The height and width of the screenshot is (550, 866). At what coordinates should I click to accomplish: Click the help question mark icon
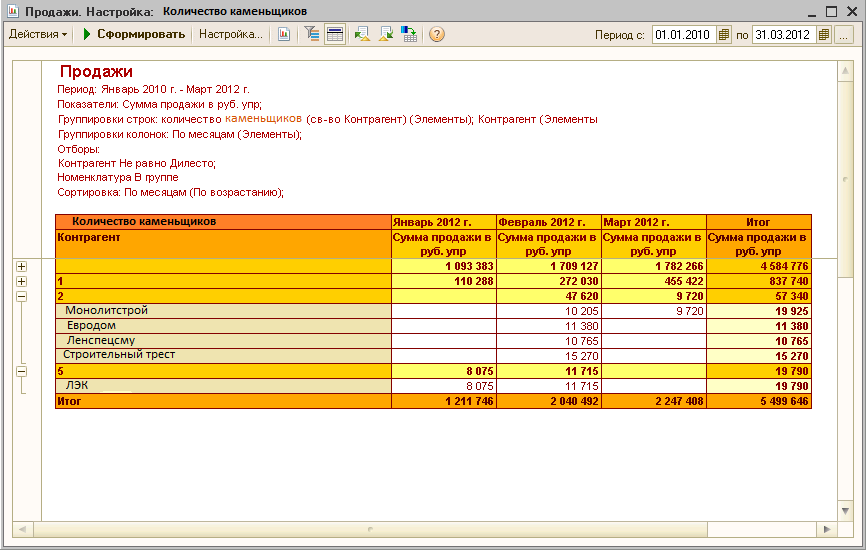click(x=436, y=34)
